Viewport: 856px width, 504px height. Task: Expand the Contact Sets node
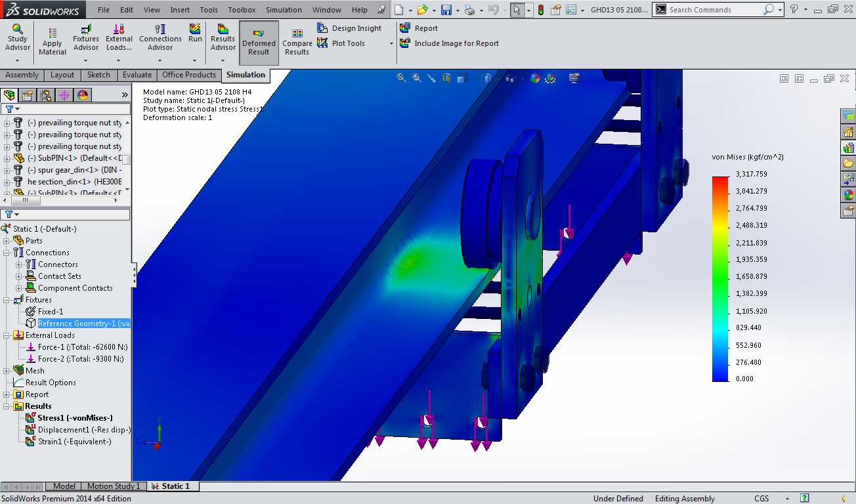click(19, 276)
